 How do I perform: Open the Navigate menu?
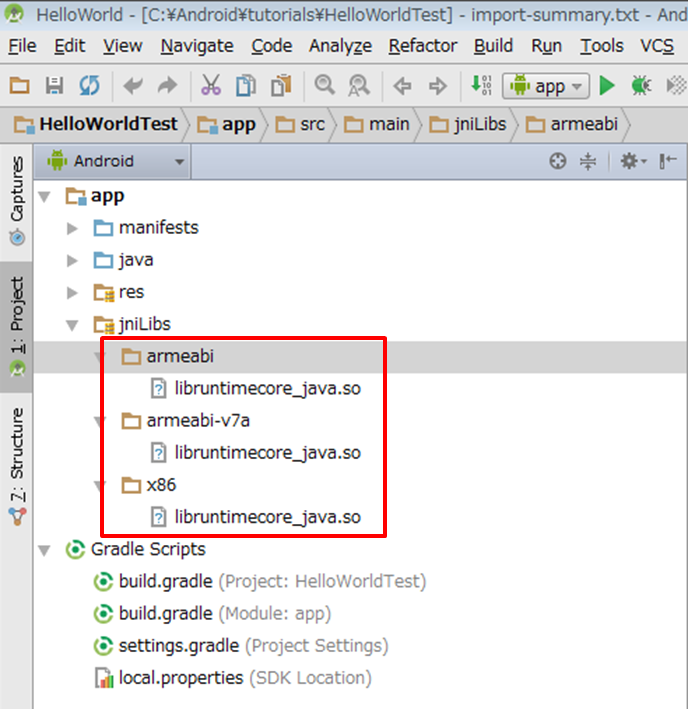(x=197, y=46)
